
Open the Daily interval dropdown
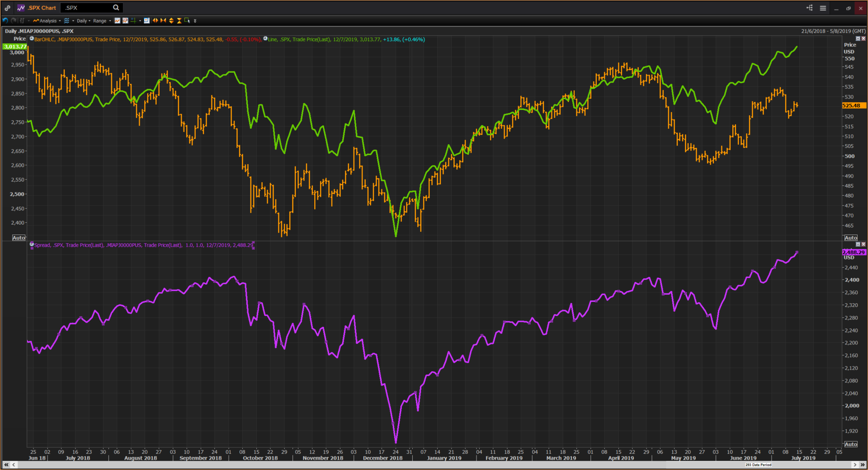tap(84, 21)
